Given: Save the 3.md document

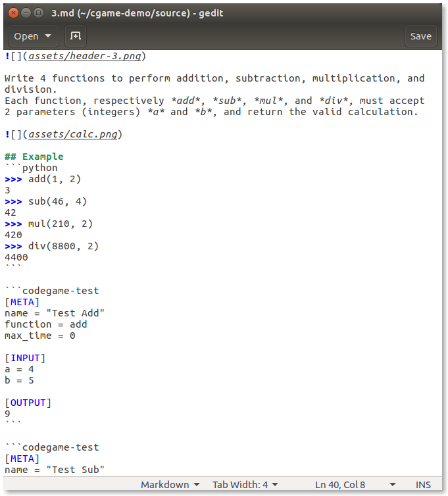Looking at the screenshot, I should 420,36.
